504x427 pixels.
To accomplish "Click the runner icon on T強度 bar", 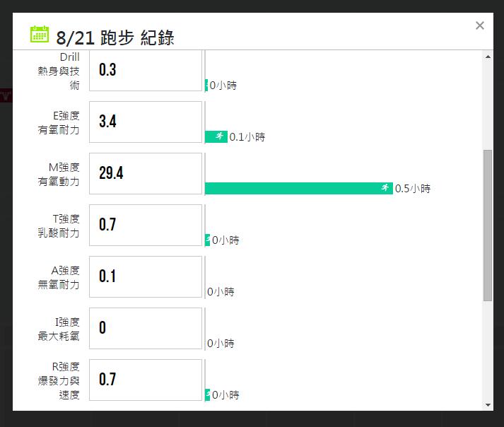I will 207,240.
